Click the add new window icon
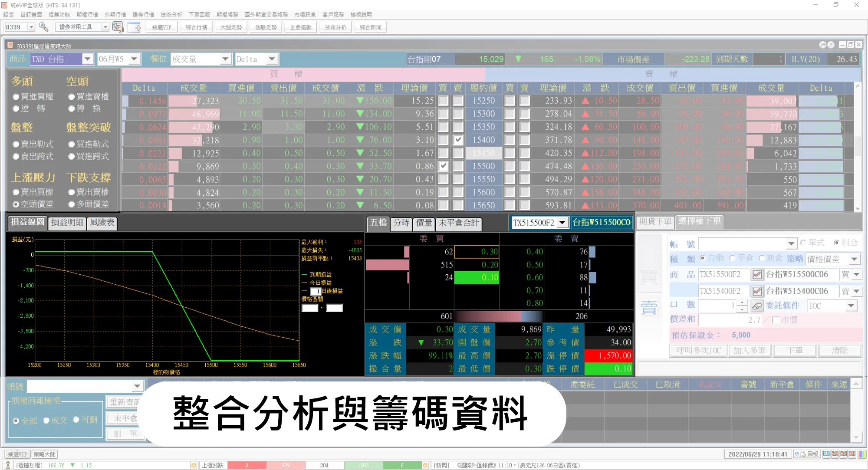The width and height of the screenshot is (868, 470). [x=134, y=27]
